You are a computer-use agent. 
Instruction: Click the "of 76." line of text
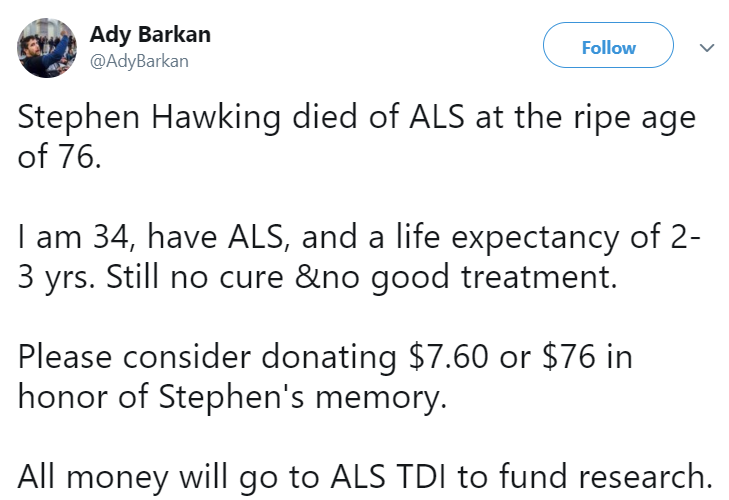click(x=59, y=157)
